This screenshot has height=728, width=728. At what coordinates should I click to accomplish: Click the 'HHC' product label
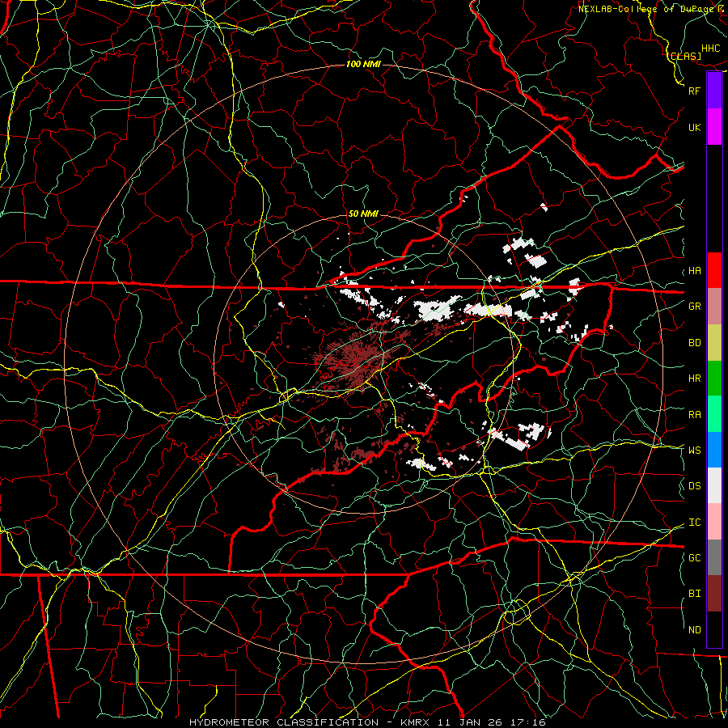[x=711, y=49]
